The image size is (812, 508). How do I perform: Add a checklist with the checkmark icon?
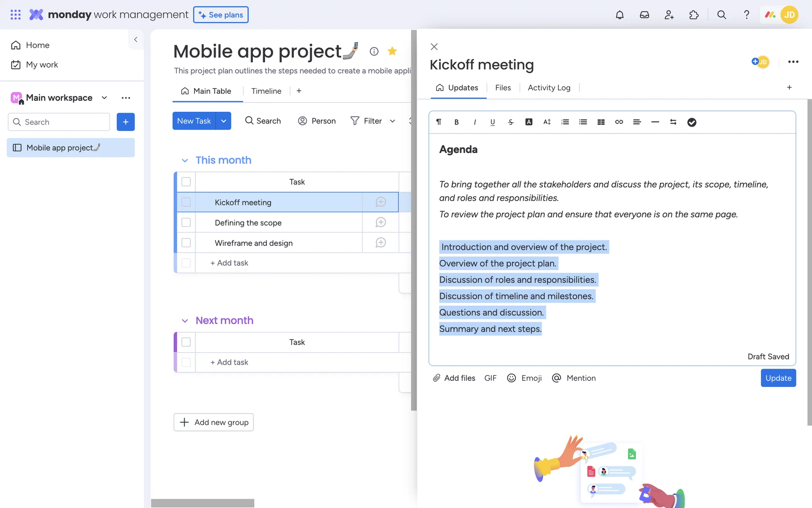pyautogui.click(x=691, y=122)
